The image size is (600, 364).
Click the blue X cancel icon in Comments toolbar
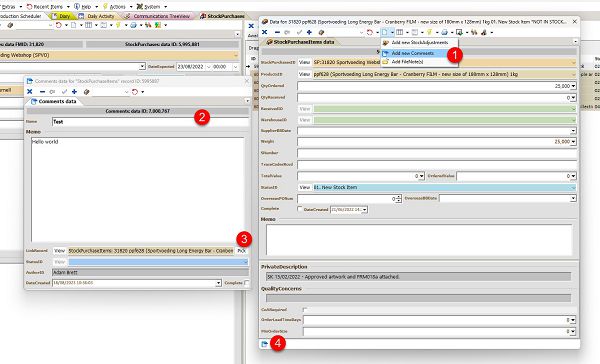(x=29, y=92)
